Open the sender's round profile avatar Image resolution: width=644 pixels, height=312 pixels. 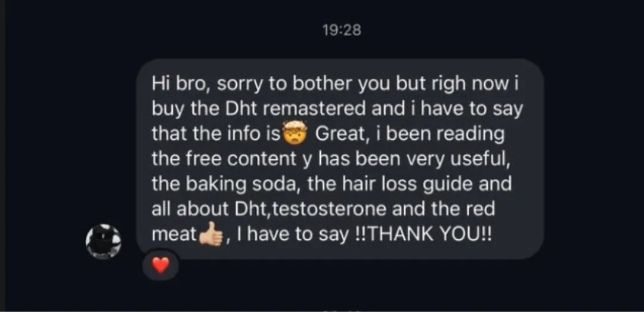point(103,241)
